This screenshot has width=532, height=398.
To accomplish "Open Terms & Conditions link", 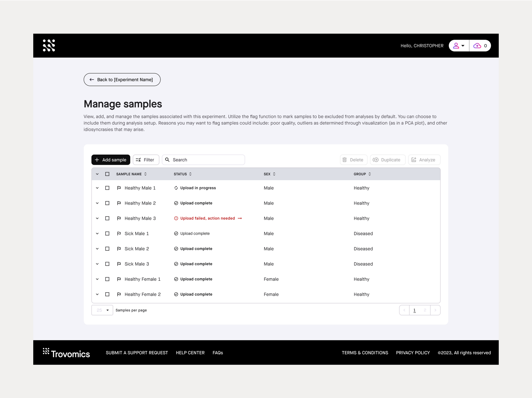I will tap(365, 353).
